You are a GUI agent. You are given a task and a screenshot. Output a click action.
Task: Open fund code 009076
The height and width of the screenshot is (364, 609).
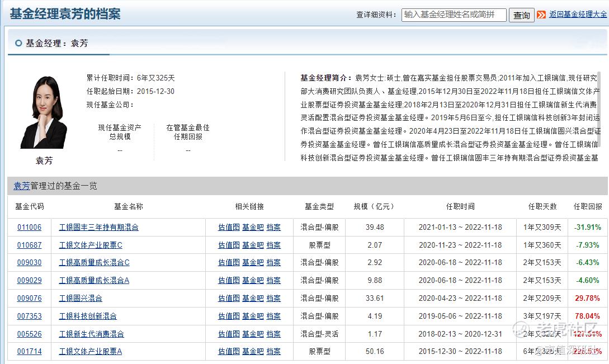29,299
